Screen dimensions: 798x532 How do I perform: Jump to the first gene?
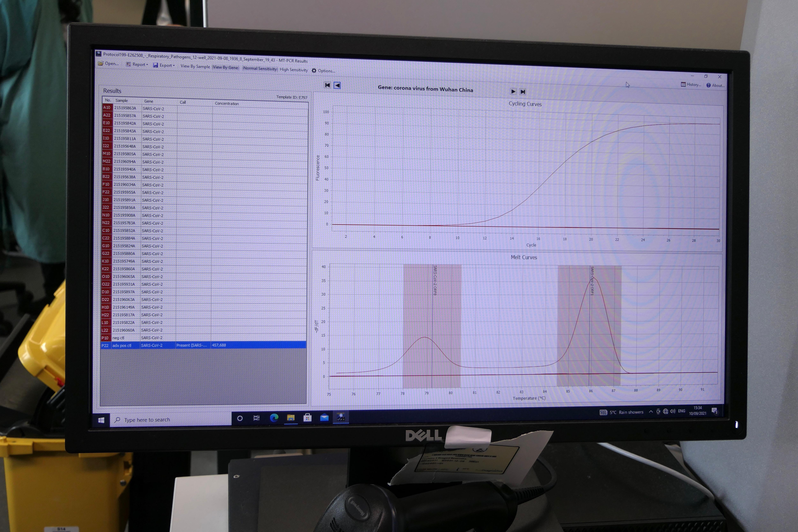(x=327, y=85)
